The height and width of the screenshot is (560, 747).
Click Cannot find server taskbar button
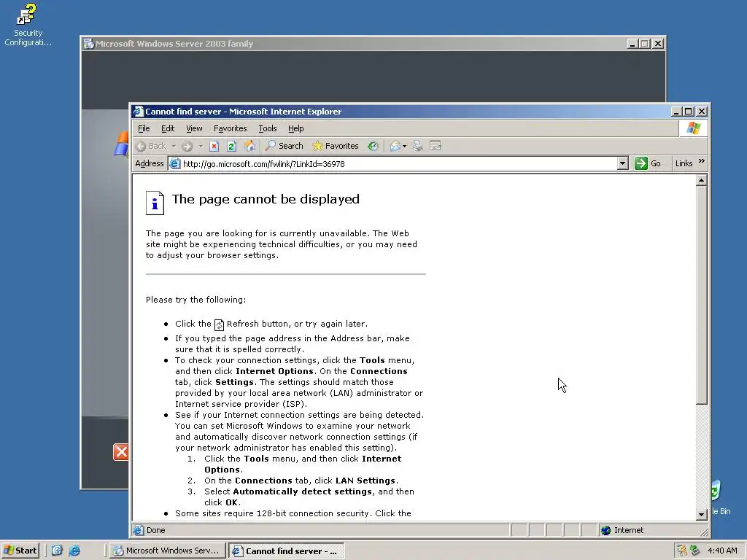(x=285, y=551)
